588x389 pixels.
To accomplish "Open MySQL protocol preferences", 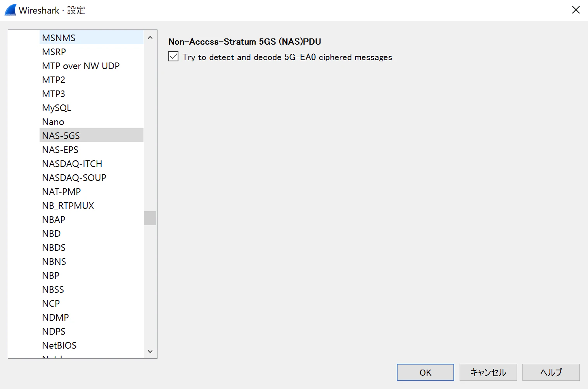I will point(92,108).
